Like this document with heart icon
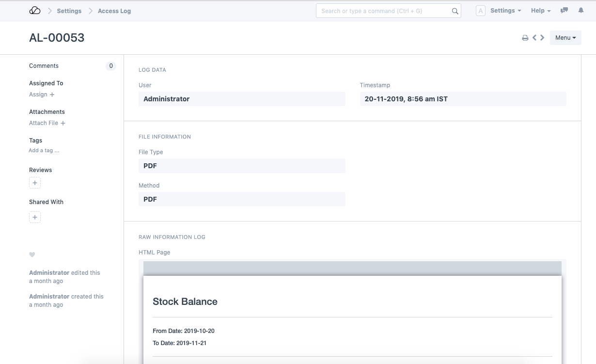The height and width of the screenshot is (364, 596). click(x=32, y=254)
